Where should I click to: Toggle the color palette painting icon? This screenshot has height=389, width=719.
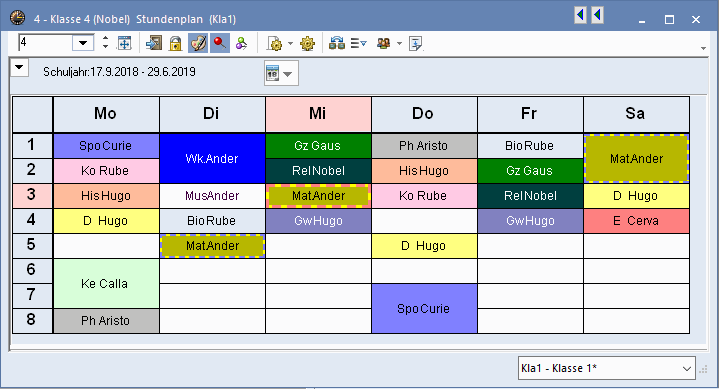[x=198, y=44]
